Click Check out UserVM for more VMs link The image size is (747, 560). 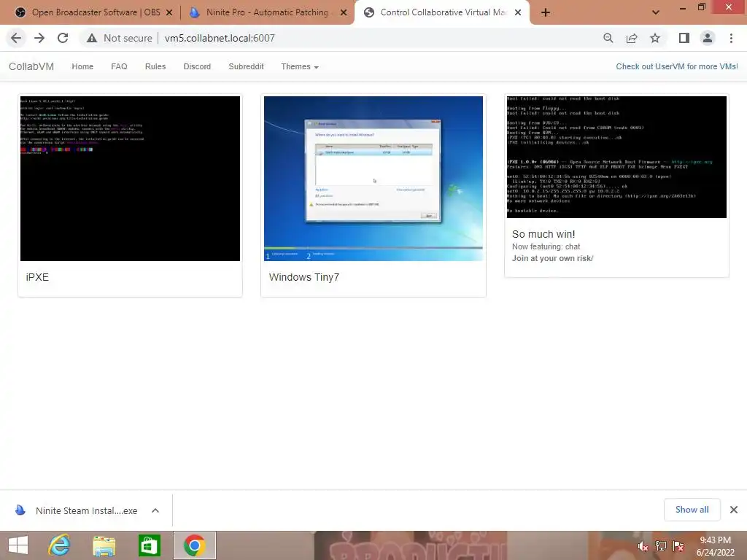tap(676, 66)
